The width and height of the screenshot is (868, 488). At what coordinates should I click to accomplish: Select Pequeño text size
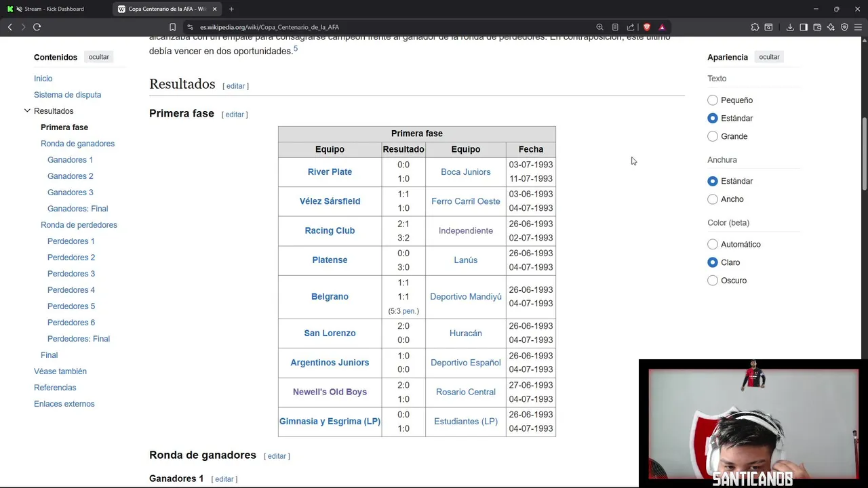[713, 100]
